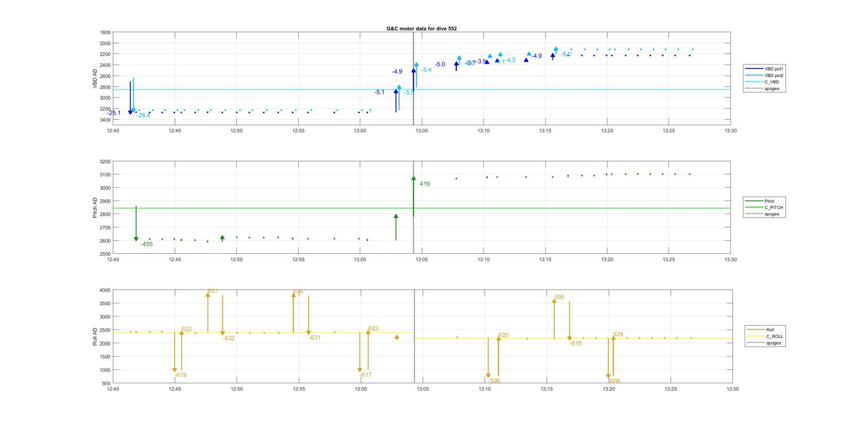The image size is (868, 430).
Task: Click the "-631" roll data label
Action: pyautogui.click(x=315, y=338)
